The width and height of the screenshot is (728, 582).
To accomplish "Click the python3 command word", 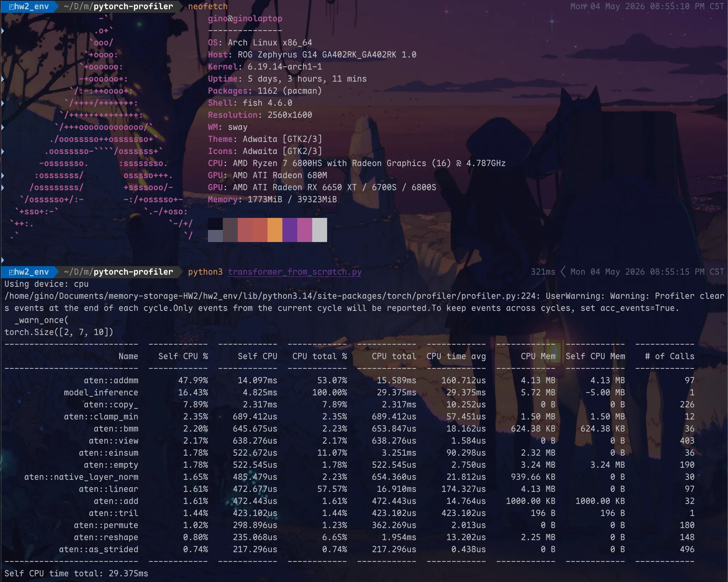I will coord(205,272).
